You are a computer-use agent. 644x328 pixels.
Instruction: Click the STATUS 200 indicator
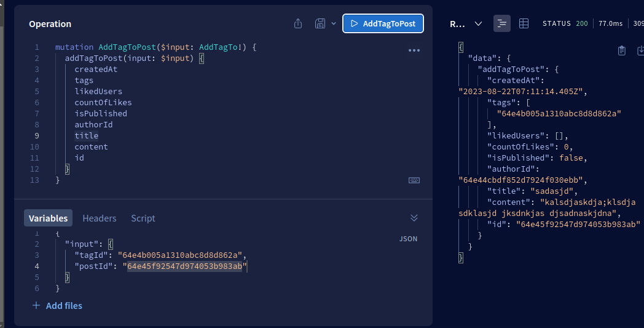pyautogui.click(x=565, y=23)
